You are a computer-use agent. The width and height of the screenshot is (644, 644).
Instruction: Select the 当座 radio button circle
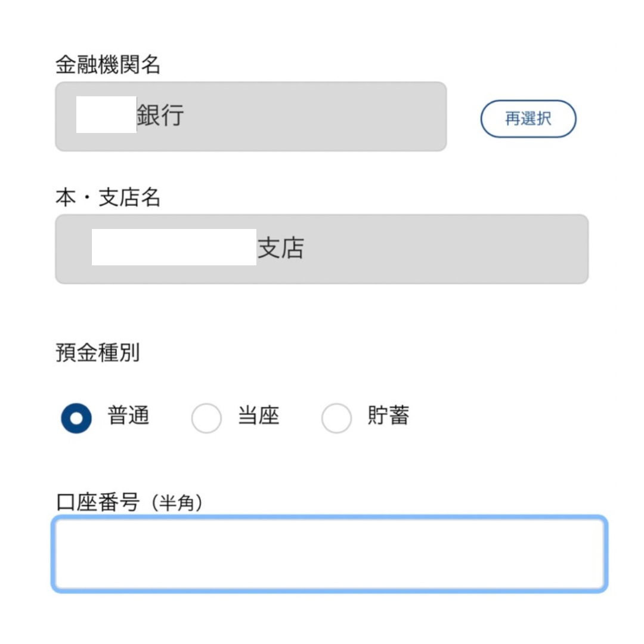[x=206, y=418]
